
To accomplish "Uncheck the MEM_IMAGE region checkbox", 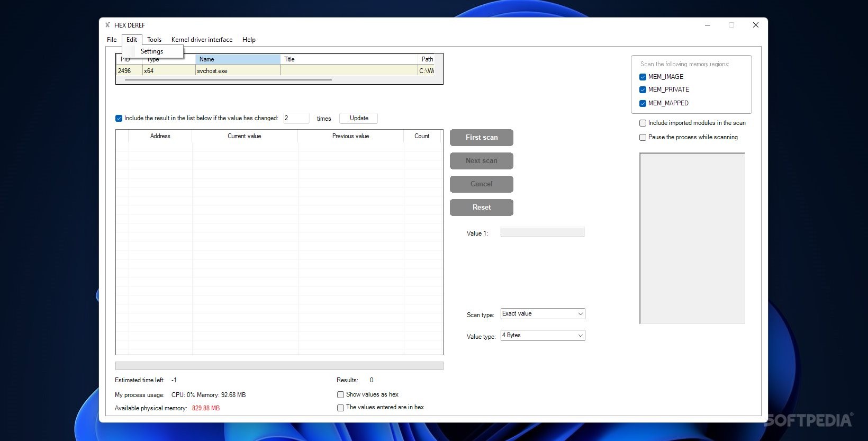I will tap(643, 77).
